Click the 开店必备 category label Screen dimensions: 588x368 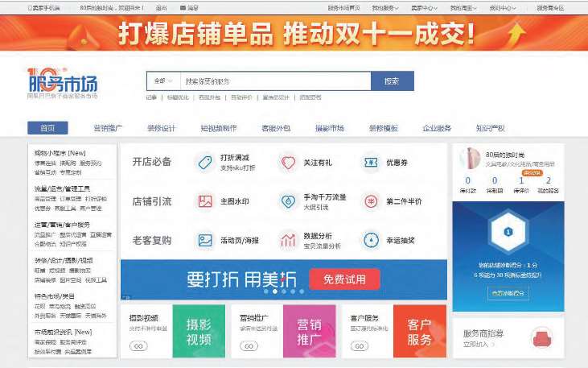[x=152, y=162]
